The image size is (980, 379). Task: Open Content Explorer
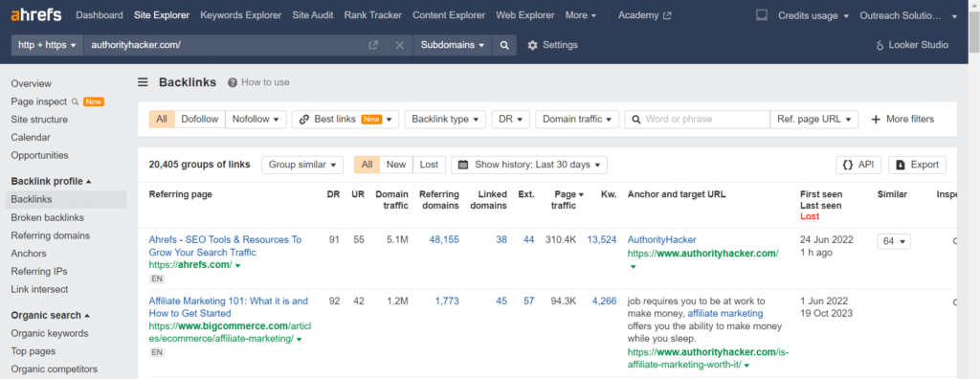click(449, 15)
